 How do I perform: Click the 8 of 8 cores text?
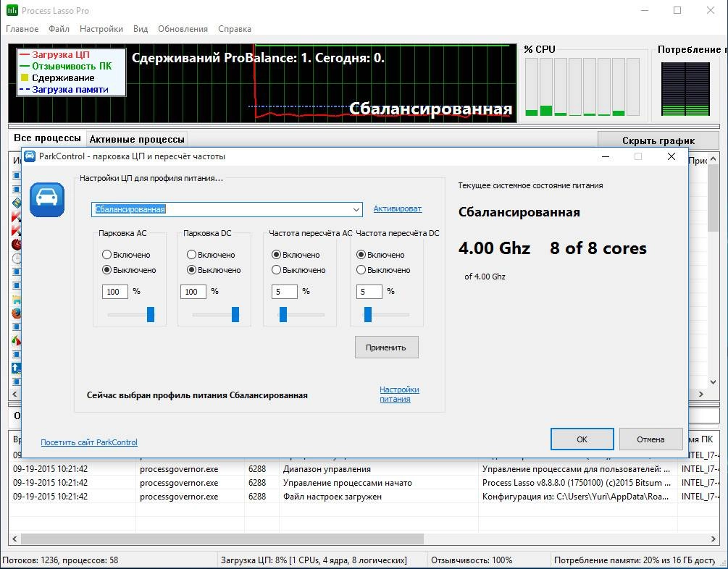tap(598, 248)
